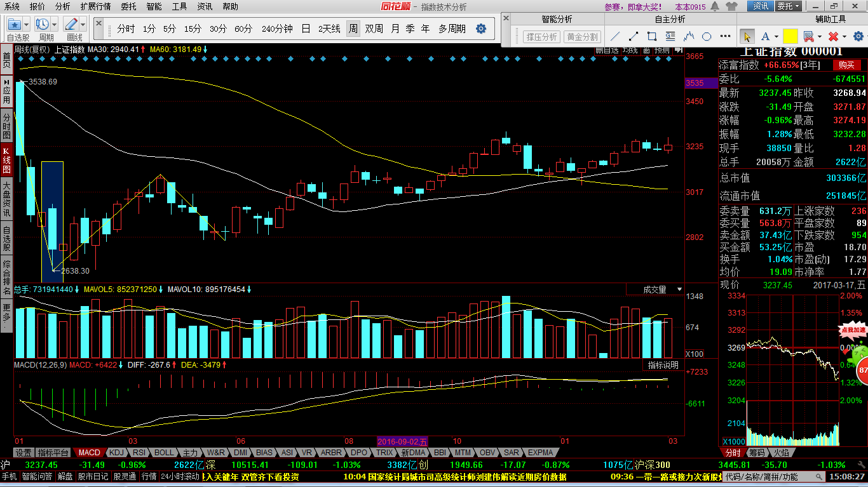Switch chart period to 15分

193,29
